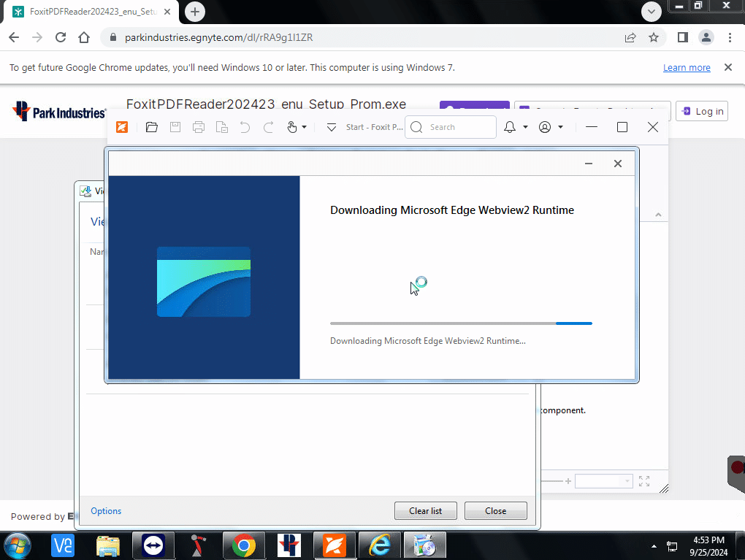
Task: Click the Foxit user account icon
Action: [x=545, y=127]
